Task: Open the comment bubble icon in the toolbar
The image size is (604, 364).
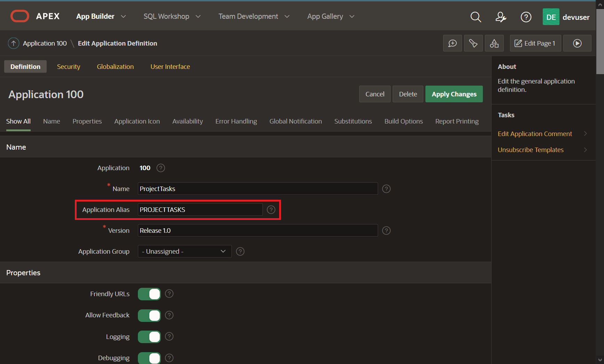Action: (452, 43)
